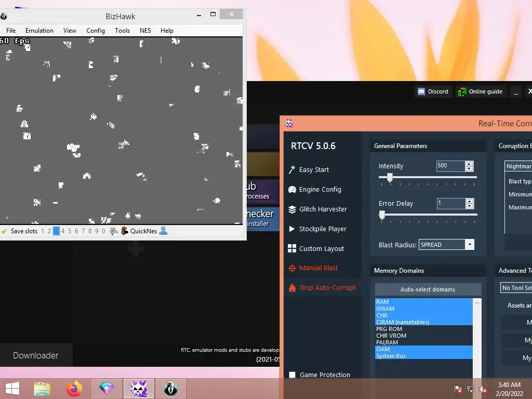Open the View menu in BizHawk
532x399 pixels.
pos(70,31)
